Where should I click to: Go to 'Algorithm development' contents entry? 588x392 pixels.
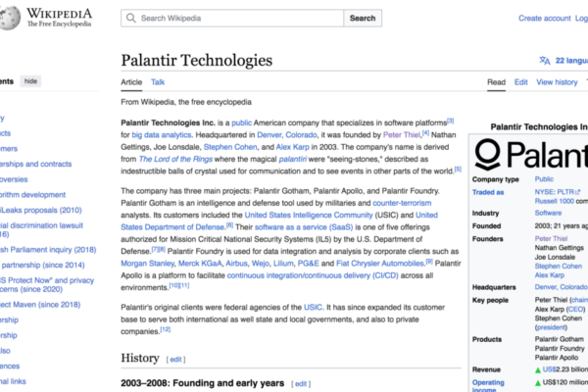(32, 195)
